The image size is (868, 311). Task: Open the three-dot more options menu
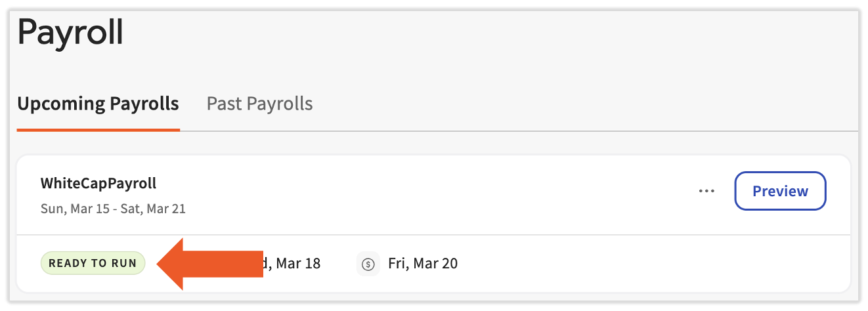point(706,192)
